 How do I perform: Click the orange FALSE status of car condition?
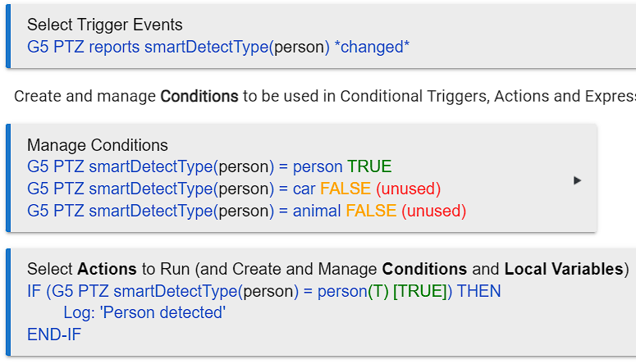coord(345,189)
